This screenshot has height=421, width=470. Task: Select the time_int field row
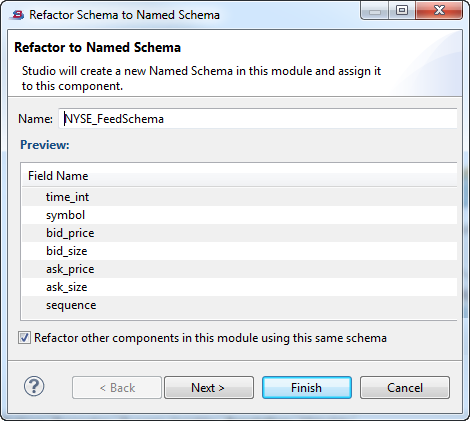(239, 197)
